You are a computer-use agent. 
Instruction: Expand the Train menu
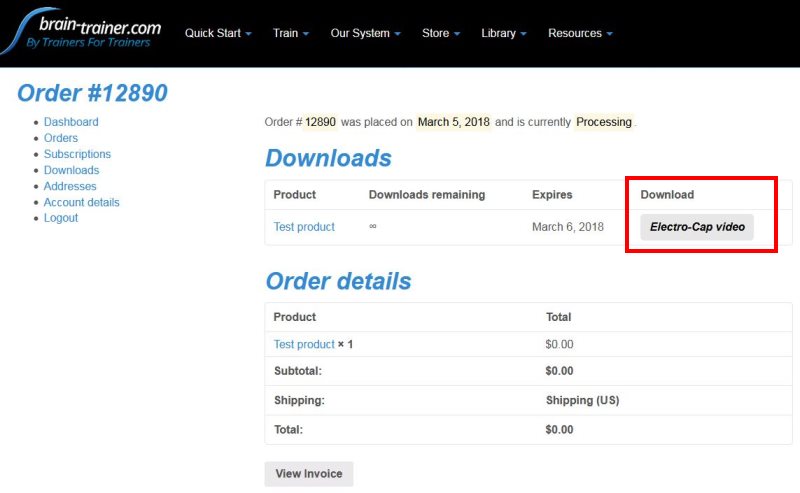pyautogui.click(x=291, y=33)
